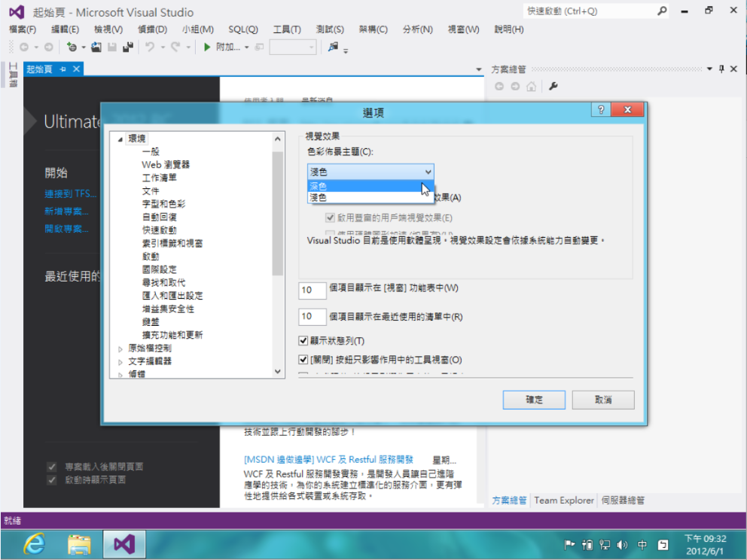Screen dimensions: 747x560
Task: Click the New Project toolbar icon
Action: (x=72, y=47)
